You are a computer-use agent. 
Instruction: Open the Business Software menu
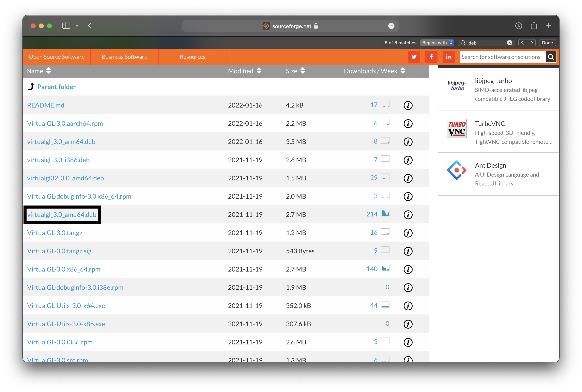pyautogui.click(x=125, y=57)
